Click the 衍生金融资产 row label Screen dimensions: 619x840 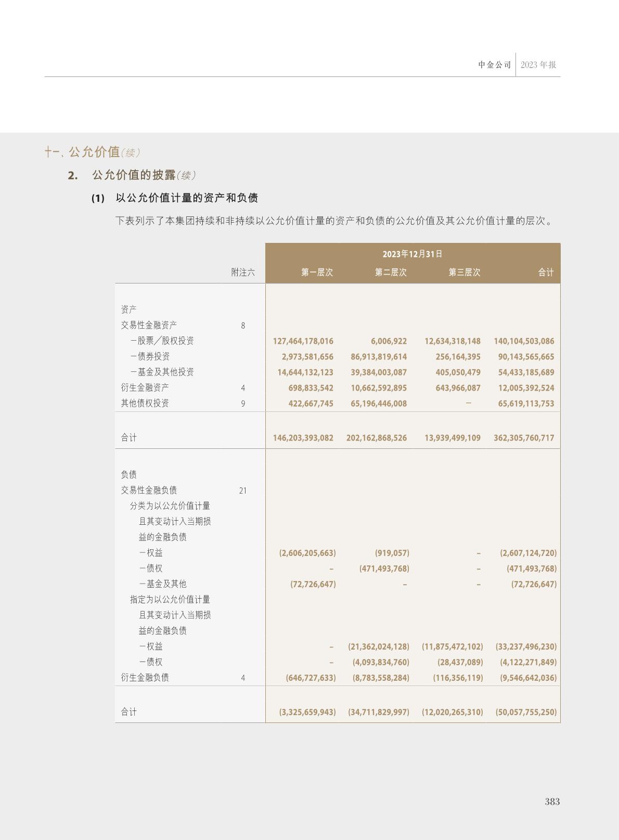145,387
